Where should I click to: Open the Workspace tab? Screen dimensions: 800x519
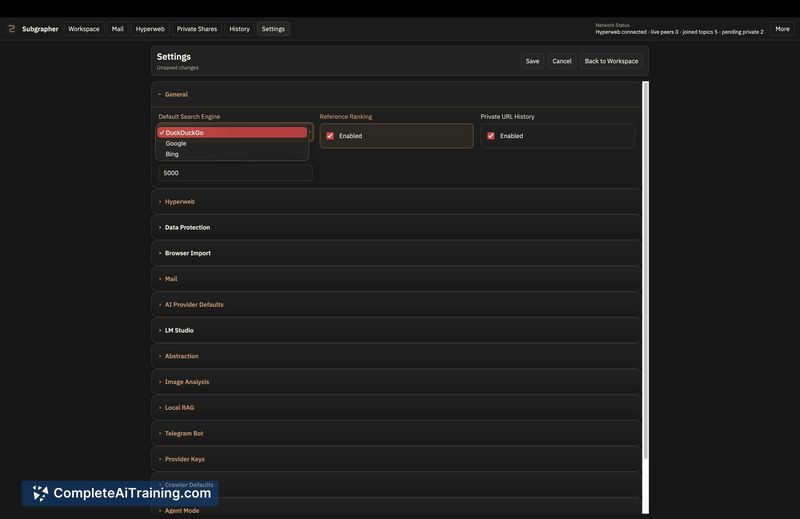coord(84,29)
